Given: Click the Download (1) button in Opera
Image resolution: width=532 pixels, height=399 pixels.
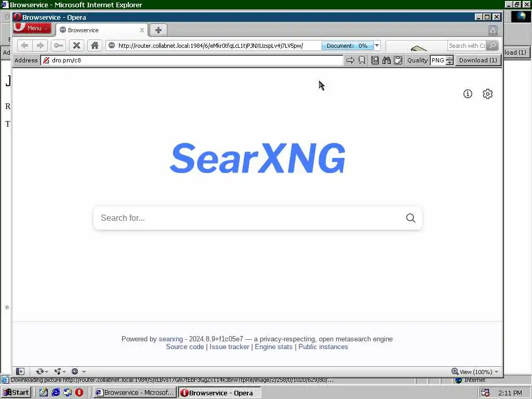Looking at the screenshot, I should [478, 60].
